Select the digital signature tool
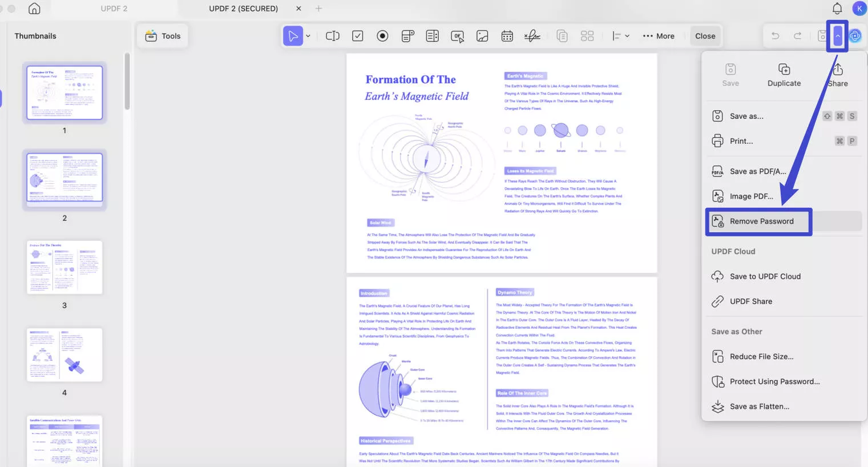Viewport: 868px width, 467px height. [x=532, y=35]
